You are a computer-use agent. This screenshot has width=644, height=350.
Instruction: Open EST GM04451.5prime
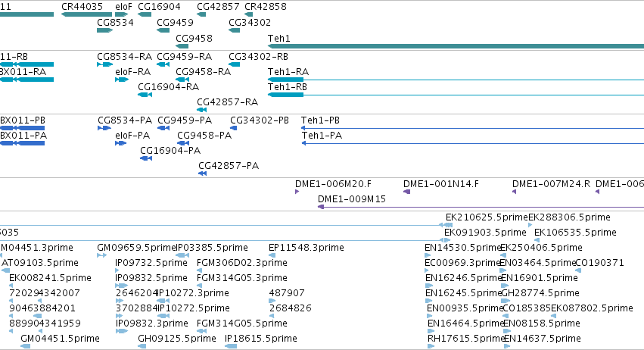[x=60, y=339]
